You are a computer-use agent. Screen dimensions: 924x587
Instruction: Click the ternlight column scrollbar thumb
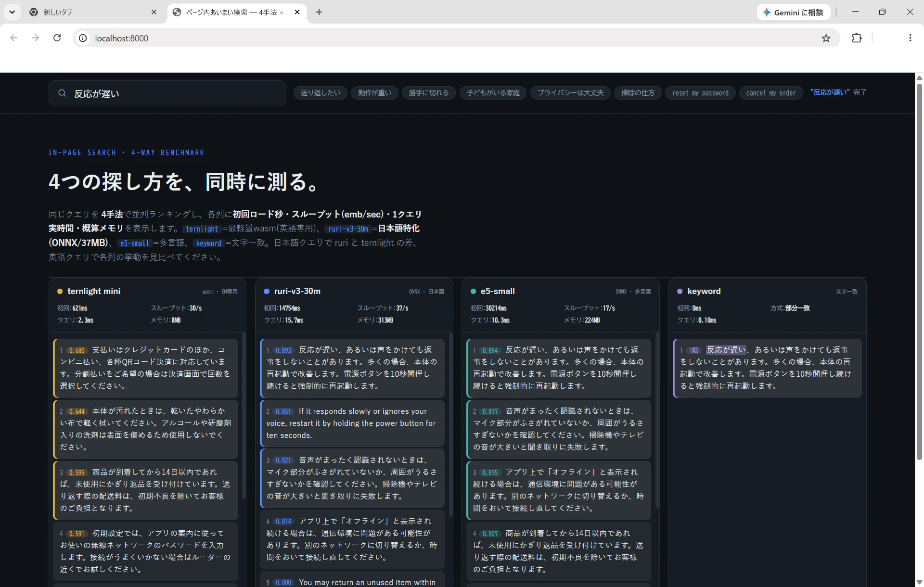pyautogui.click(x=244, y=415)
